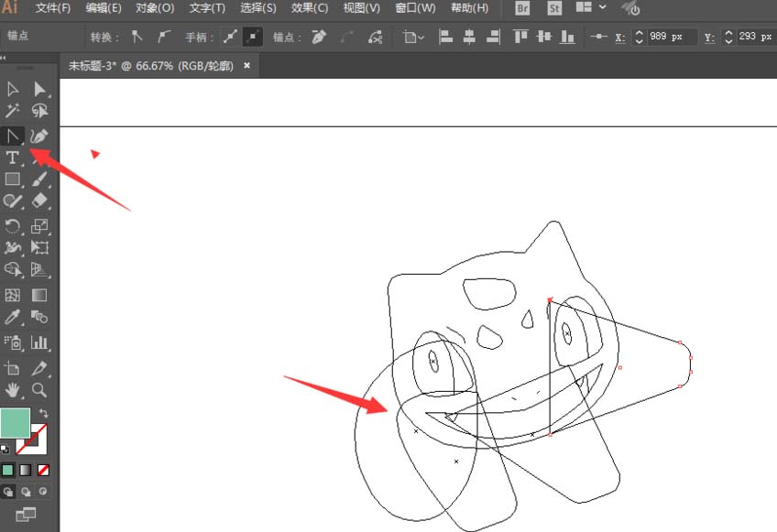Select the Artboard tool

(x=13, y=368)
